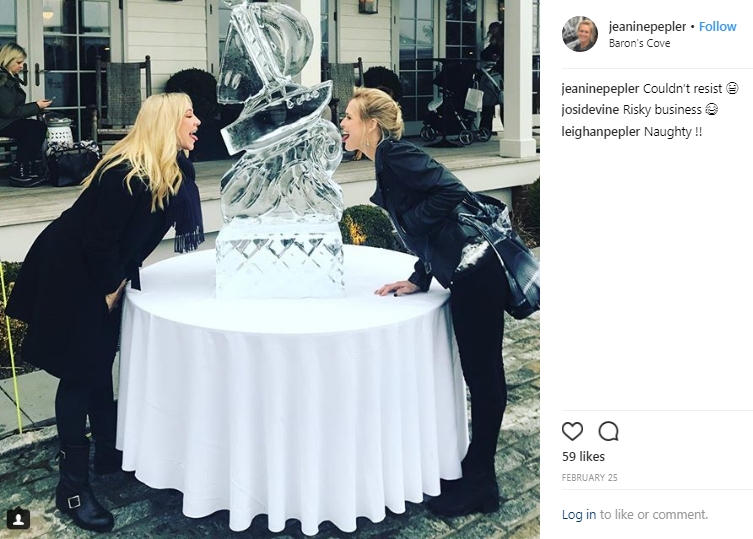View the 59 likes list
753x539 pixels.
pos(583,456)
